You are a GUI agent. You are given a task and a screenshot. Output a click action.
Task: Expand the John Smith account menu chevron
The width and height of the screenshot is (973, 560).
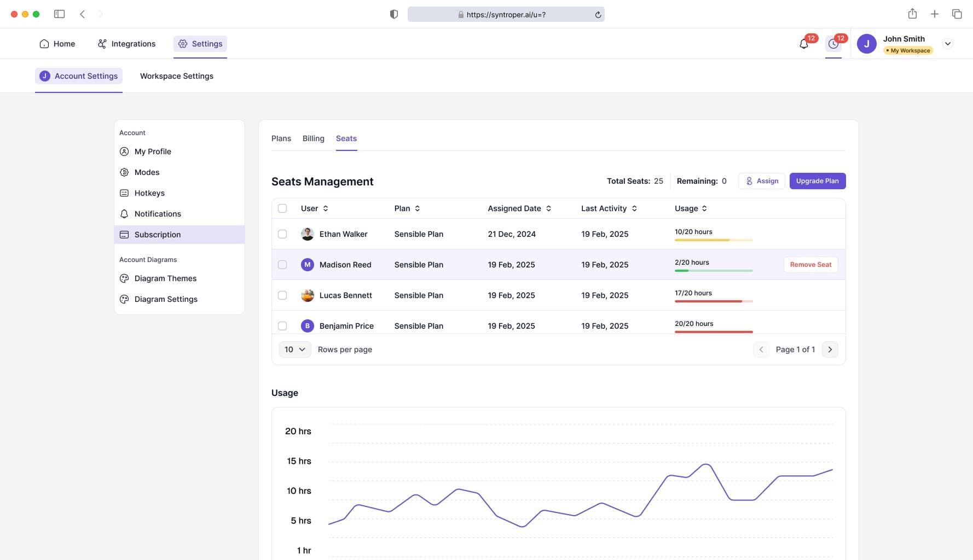pos(948,44)
